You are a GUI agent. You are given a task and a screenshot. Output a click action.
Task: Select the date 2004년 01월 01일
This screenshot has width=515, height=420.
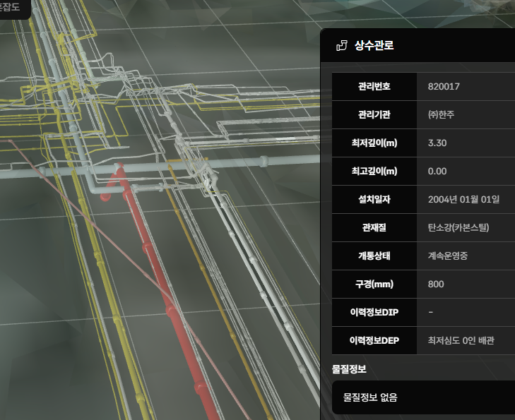pos(463,199)
